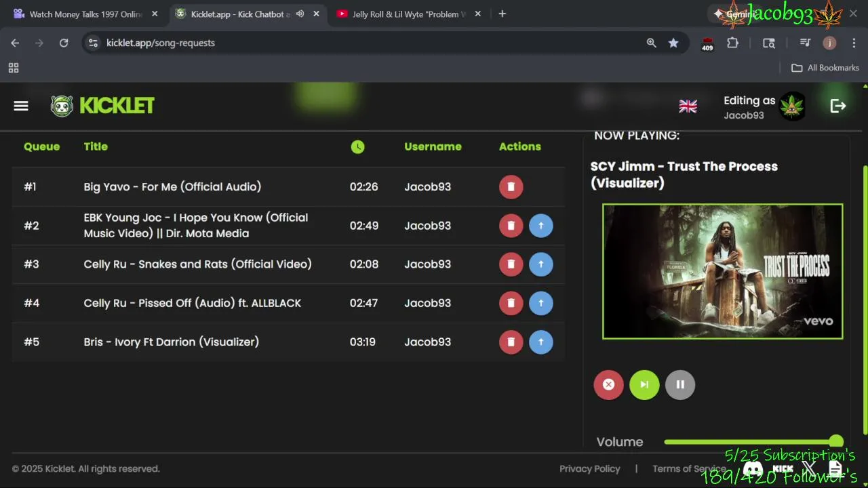
Task: Bookmark this page with the star
Action: [673, 43]
